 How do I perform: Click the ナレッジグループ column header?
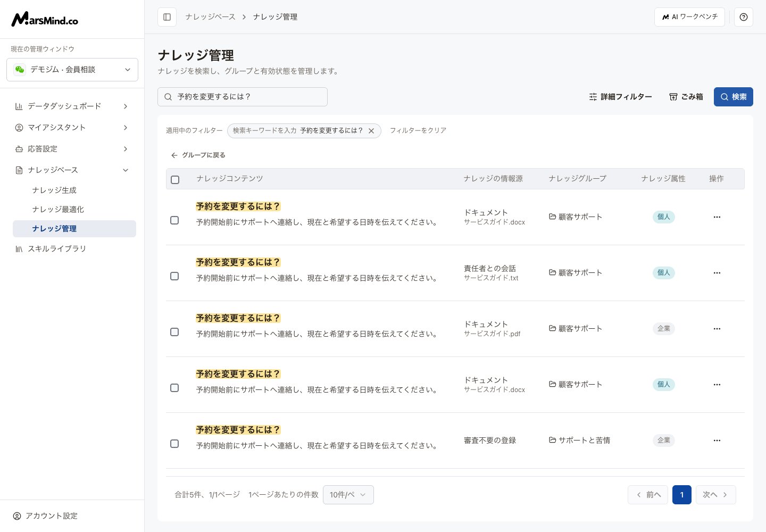(578, 179)
